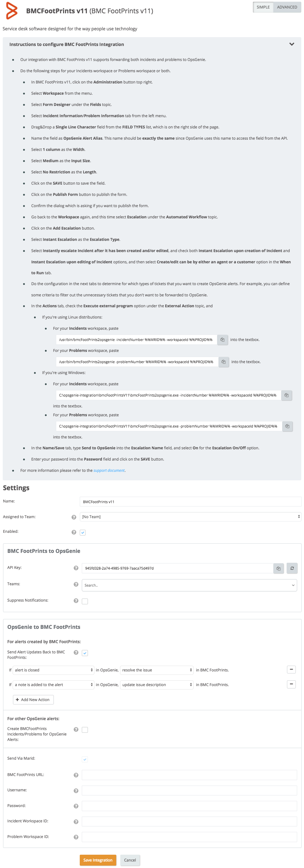Disable the Enabled checkbox
This screenshot has width=304, height=868.
[82, 532]
